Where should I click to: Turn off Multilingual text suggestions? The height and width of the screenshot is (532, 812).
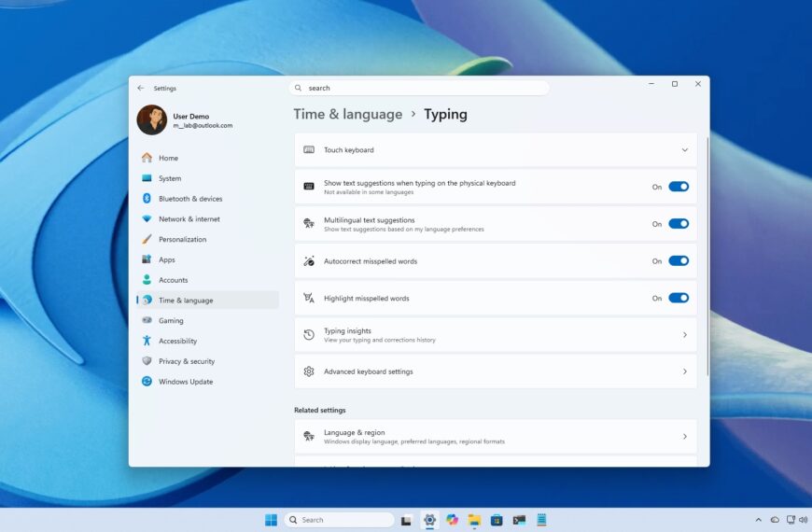tap(679, 224)
